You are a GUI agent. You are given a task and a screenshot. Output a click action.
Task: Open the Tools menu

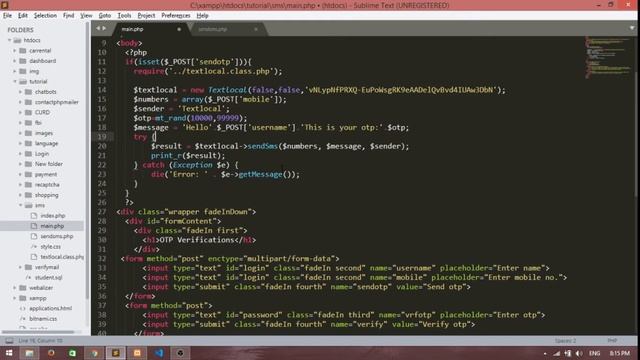pos(124,16)
